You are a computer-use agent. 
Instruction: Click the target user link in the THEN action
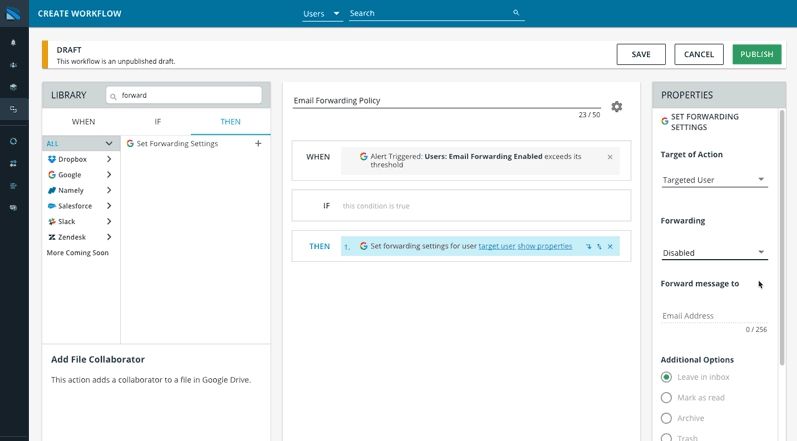pyautogui.click(x=497, y=246)
